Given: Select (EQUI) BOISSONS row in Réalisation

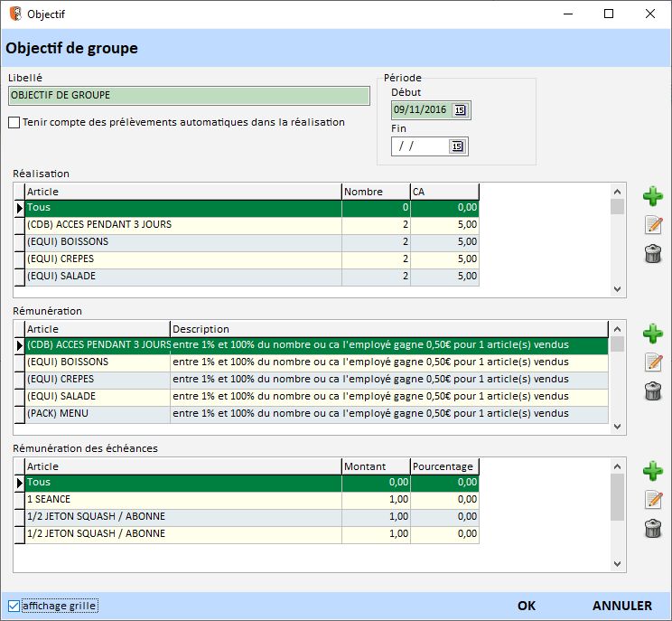Looking at the screenshot, I should 181,242.
